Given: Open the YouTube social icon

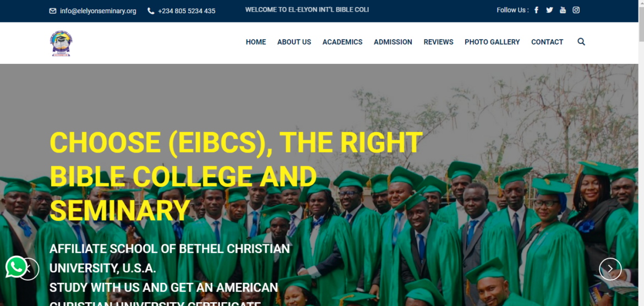Looking at the screenshot, I should 563,10.
